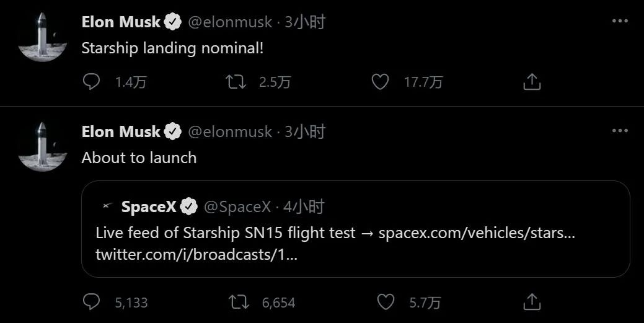Share the "About to launch" tweet
Viewport: 644px width, 323px height.
point(532,302)
